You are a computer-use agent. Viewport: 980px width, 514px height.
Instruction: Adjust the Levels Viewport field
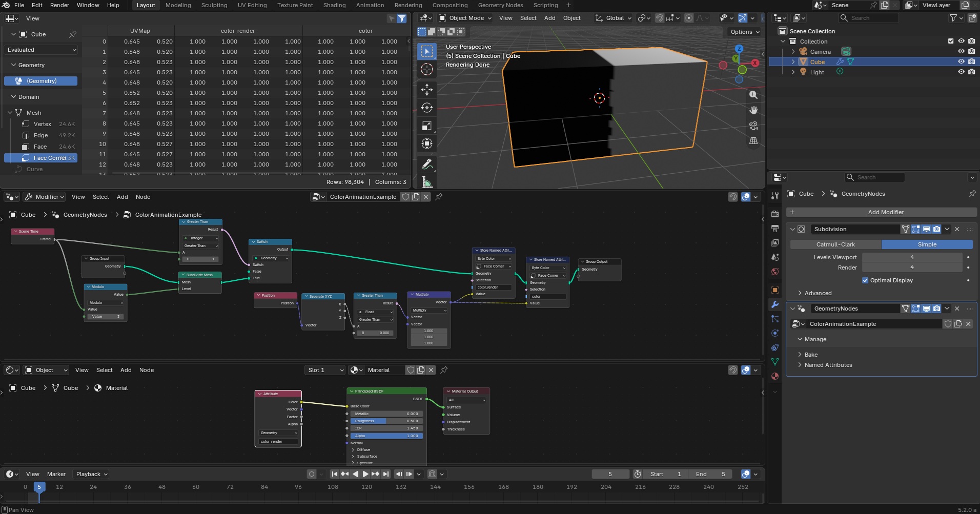[912, 257]
